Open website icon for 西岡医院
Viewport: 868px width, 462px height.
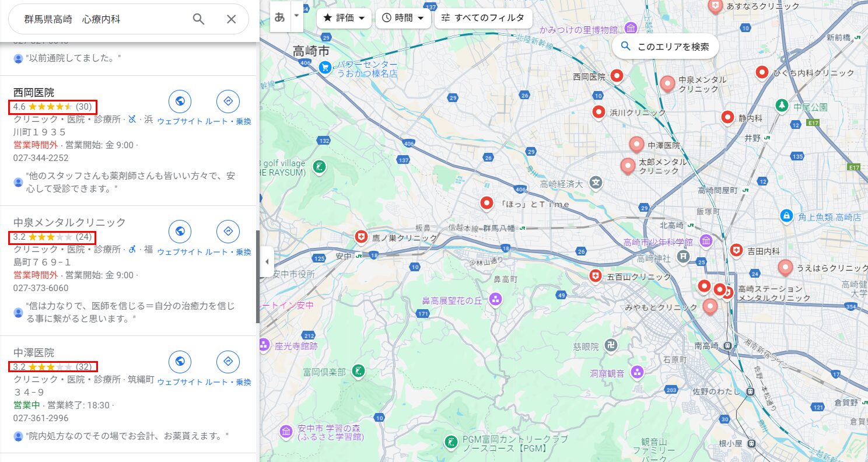pos(180,101)
